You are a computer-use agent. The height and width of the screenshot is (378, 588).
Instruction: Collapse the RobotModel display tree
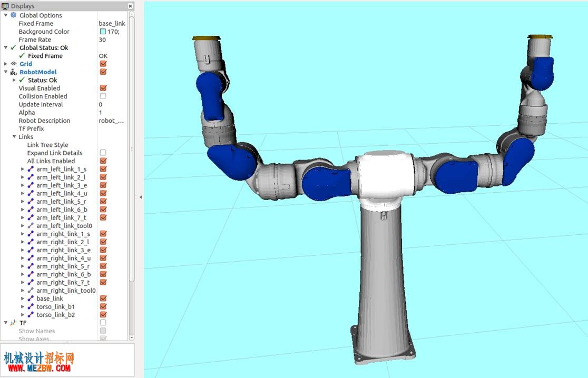pos(6,72)
